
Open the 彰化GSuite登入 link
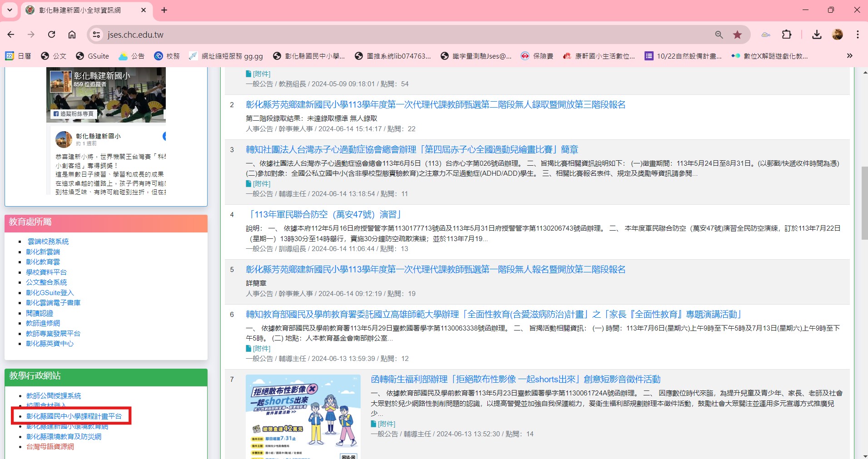(x=50, y=292)
